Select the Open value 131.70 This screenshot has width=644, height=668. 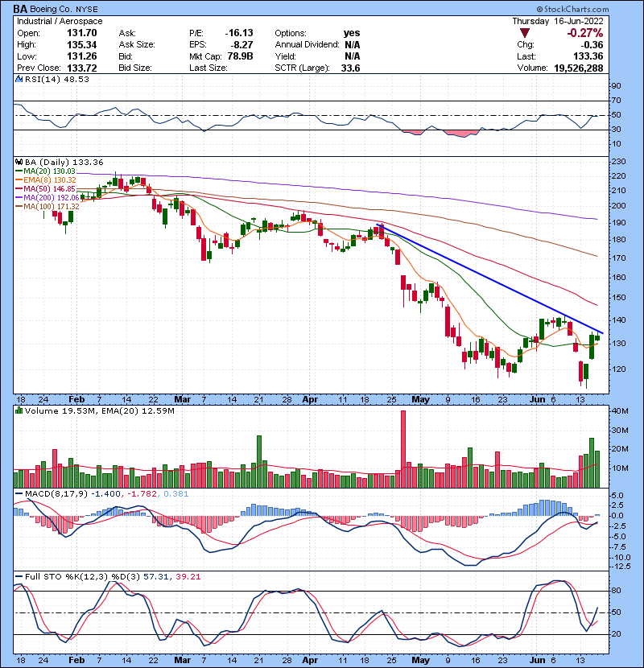[x=81, y=33]
